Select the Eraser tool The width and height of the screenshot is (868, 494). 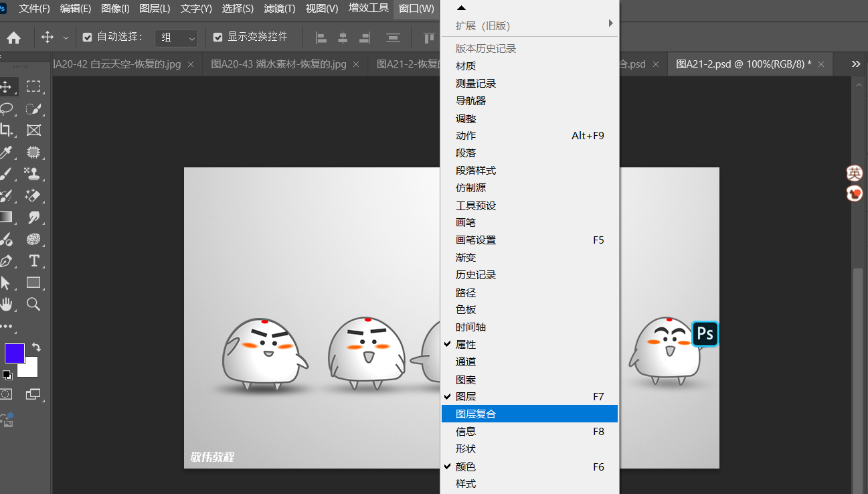[33, 195]
